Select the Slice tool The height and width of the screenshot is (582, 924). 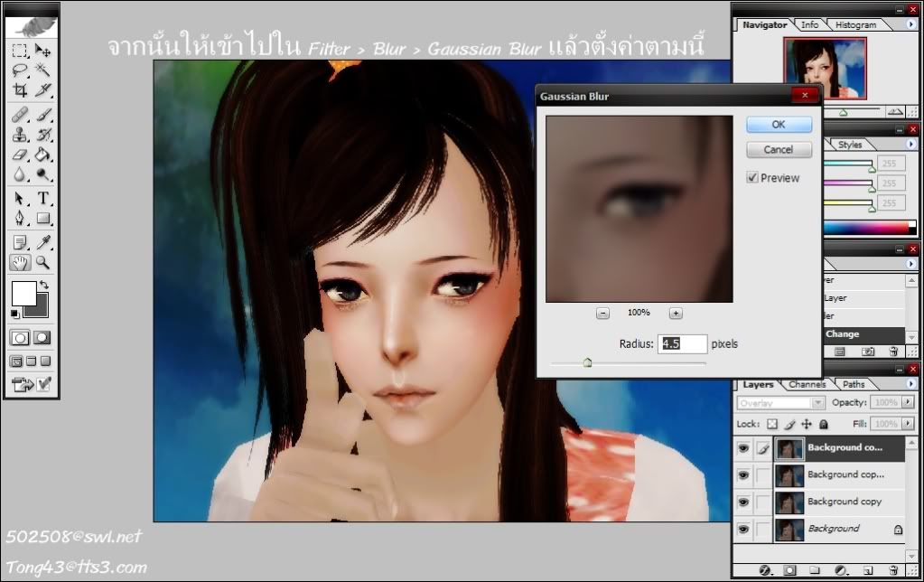click(x=42, y=90)
